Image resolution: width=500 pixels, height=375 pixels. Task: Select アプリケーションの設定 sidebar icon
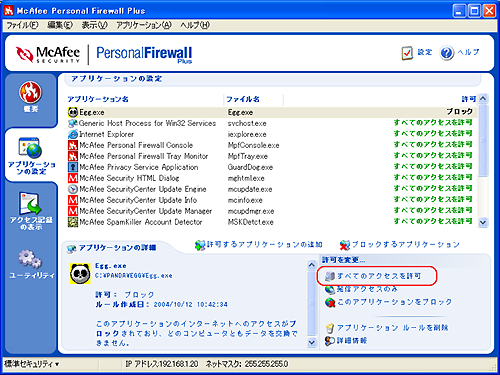(x=30, y=147)
